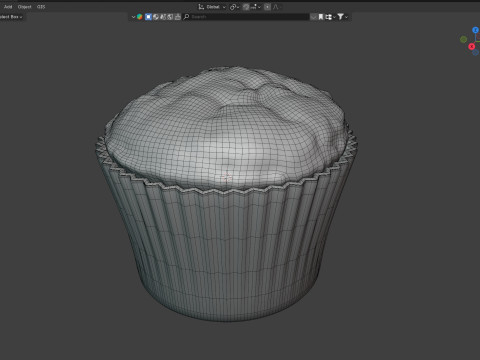Toggle the snapping magnet button
This screenshot has height=360, width=480.
coord(246,7)
